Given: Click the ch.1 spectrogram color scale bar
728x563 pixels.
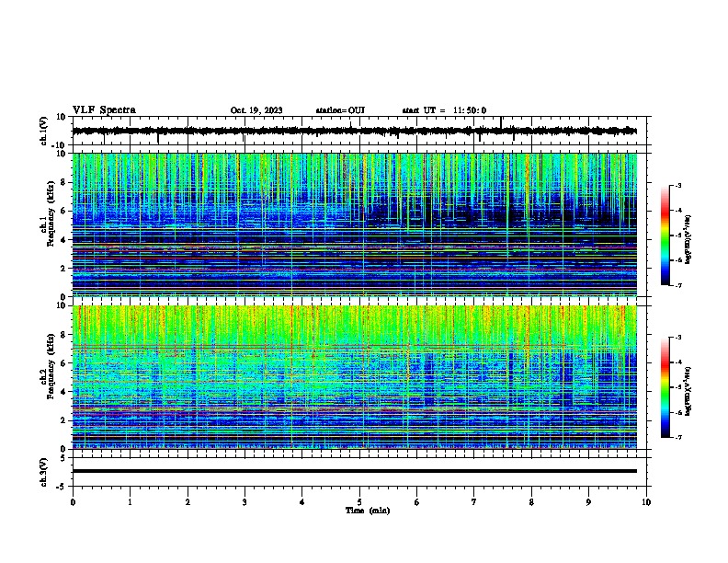Looking at the screenshot, I should click(x=665, y=236).
